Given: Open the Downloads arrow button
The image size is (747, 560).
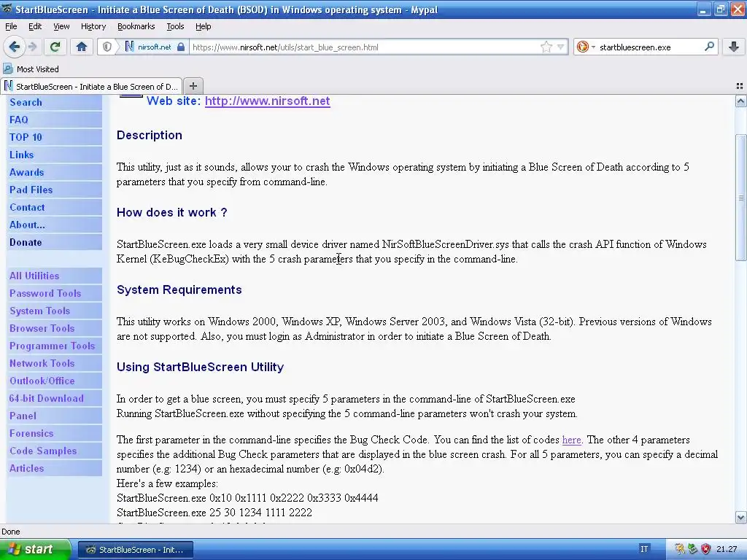Looking at the screenshot, I should [734, 47].
